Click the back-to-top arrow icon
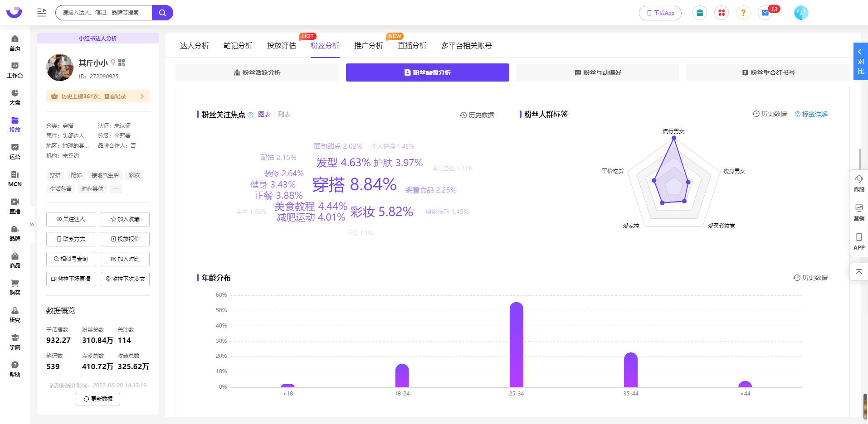868x424 pixels. [x=859, y=272]
